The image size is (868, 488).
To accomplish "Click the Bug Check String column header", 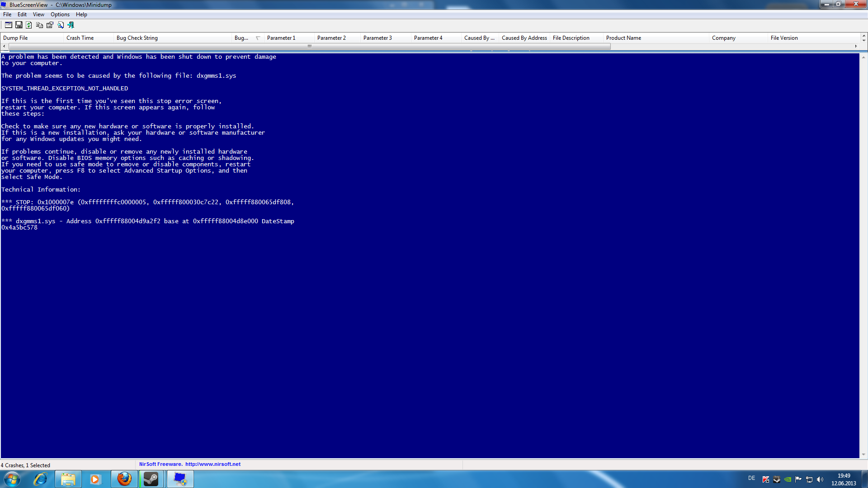I will (x=137, y=38).
